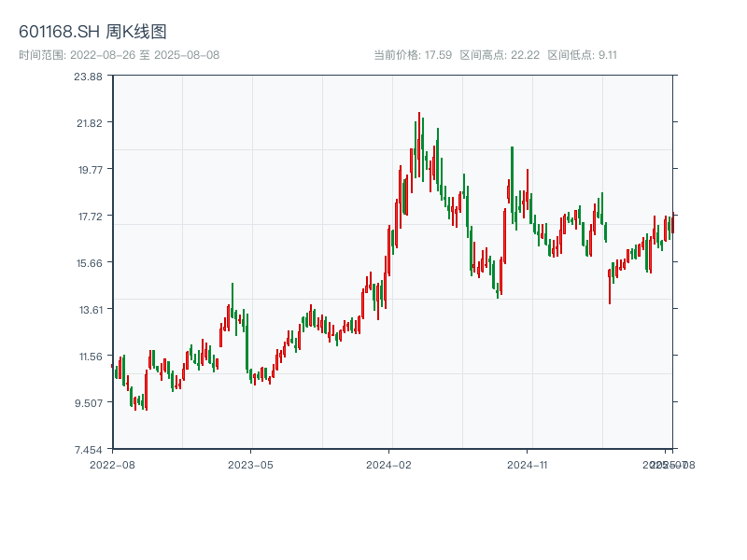The width and height of the screenshot is (747, 560).
Task: Select the 2024-11 x-axis date label
Action: pyautogui.click(x=529, y=464)
